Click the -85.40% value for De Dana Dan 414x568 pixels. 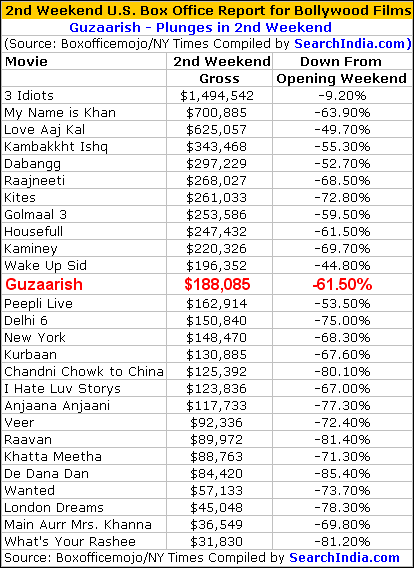[342, 474]
